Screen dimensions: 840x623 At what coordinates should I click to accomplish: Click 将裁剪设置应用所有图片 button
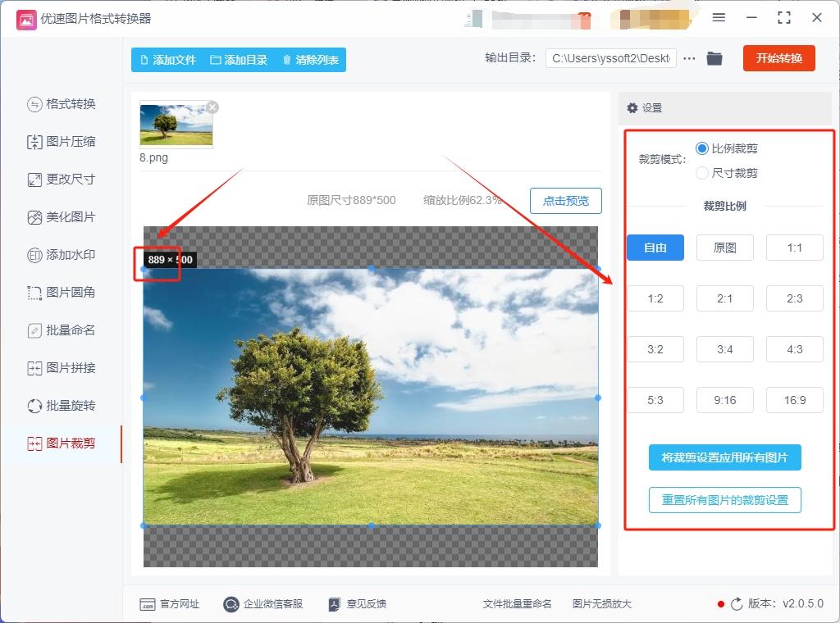tap(725, 457)
